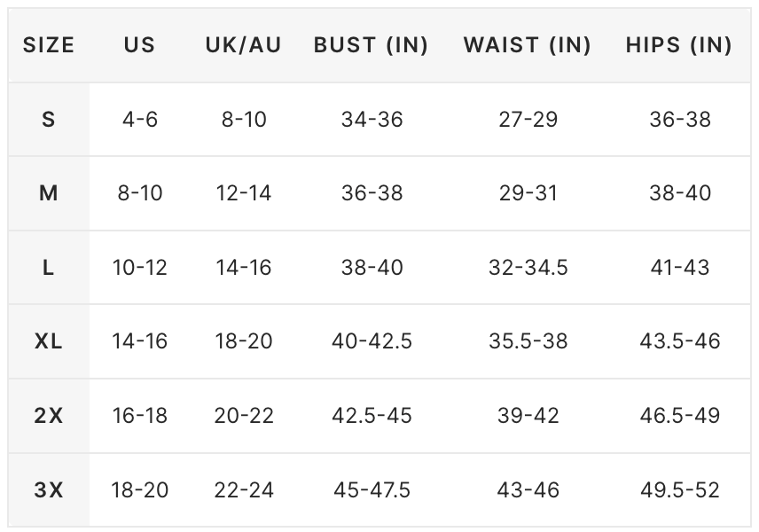Image resolution: width=759 pixels, height=532 pixels.
Task: Select the XL size row label
Action: [49, 341]
